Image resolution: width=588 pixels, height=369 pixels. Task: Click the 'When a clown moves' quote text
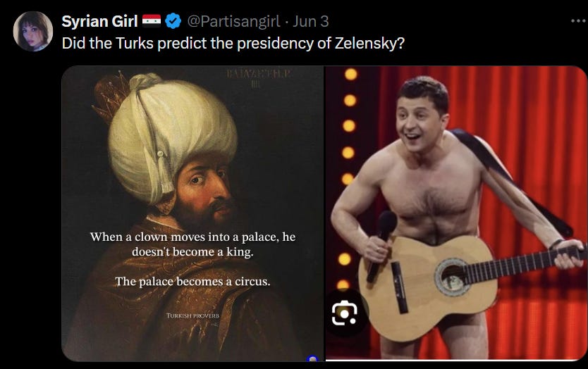click(x=192, y=244)
